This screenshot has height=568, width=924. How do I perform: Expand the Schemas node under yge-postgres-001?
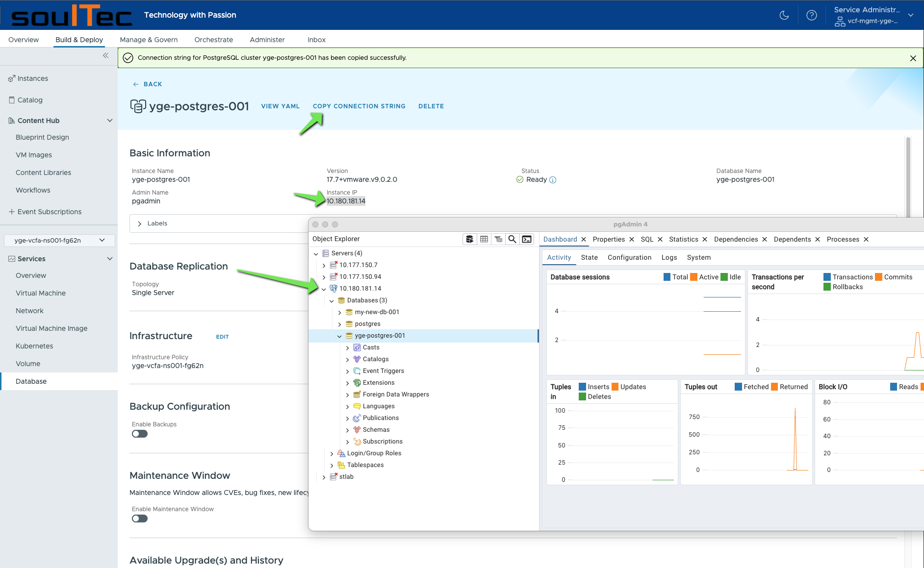348,429
